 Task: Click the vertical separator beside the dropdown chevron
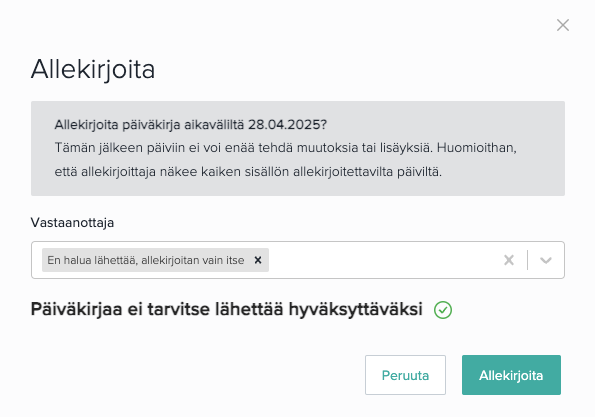527,260
